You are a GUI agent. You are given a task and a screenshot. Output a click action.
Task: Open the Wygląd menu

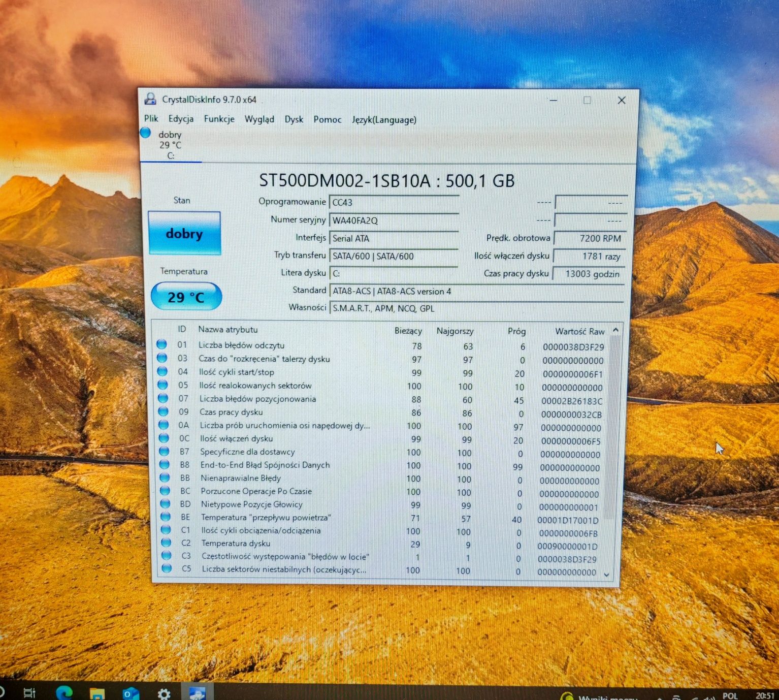(x=259, y=119)
